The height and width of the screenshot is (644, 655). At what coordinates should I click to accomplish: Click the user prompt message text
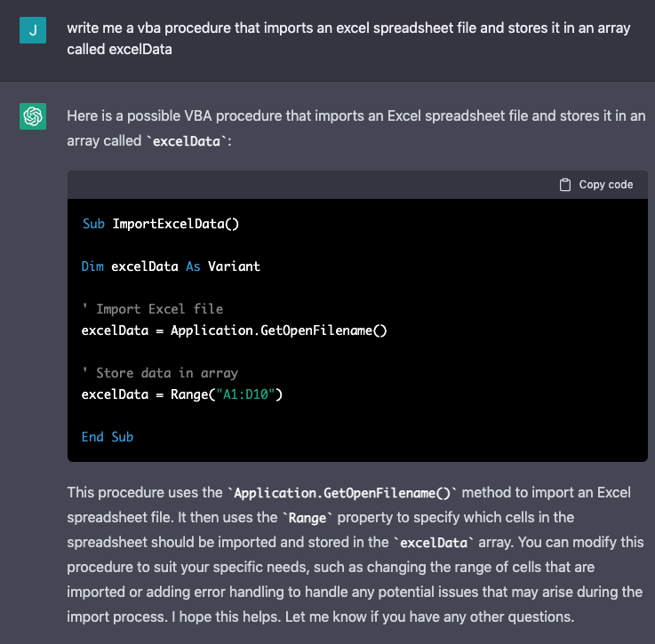click(x=348, y=38)
